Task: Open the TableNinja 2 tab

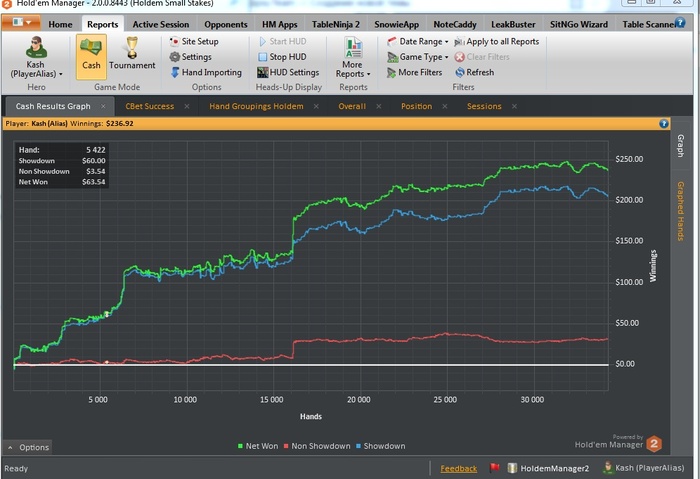Action: (x=336, y=25)
